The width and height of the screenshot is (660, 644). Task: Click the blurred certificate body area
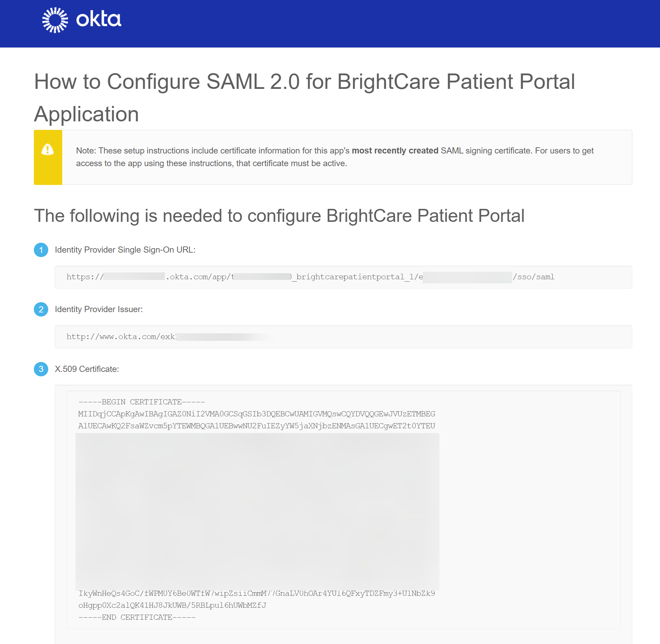click(x=257, y=511)
